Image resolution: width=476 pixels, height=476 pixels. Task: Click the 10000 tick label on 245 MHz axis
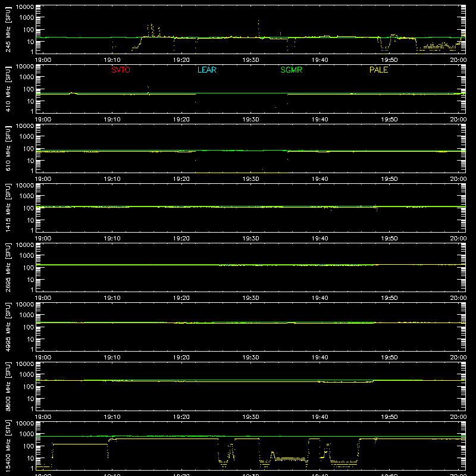25,7
